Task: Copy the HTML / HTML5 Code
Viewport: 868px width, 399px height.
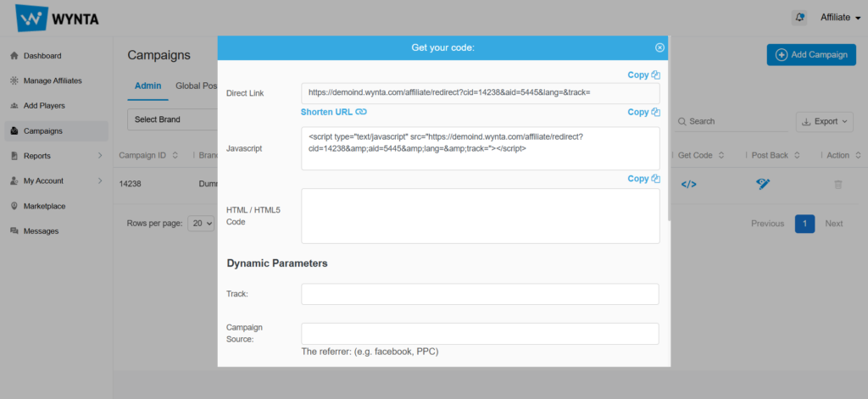Action: click(x=644, y=179)
